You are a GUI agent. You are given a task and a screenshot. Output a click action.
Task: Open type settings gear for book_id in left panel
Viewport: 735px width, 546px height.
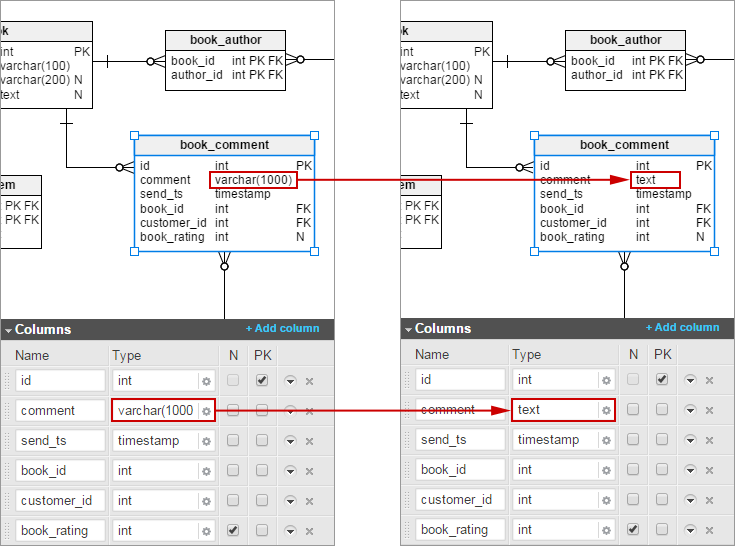206,471
